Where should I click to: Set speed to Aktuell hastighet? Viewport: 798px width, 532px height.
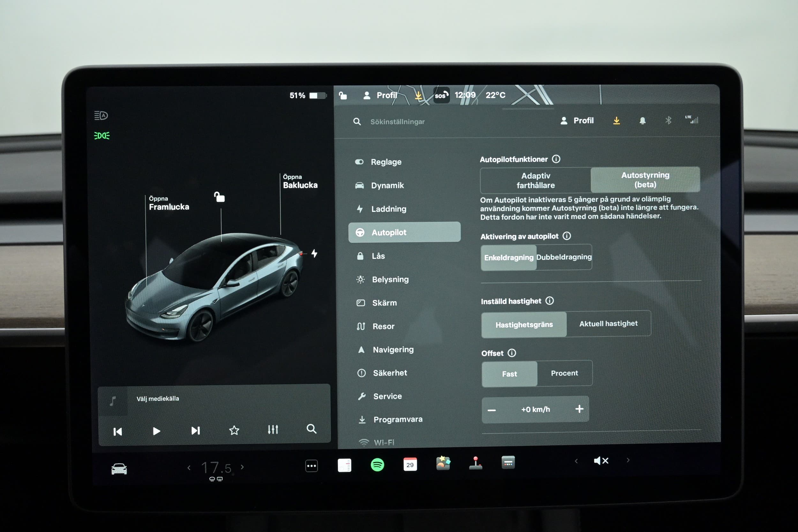pyautogui.click(x=608, y=323)
